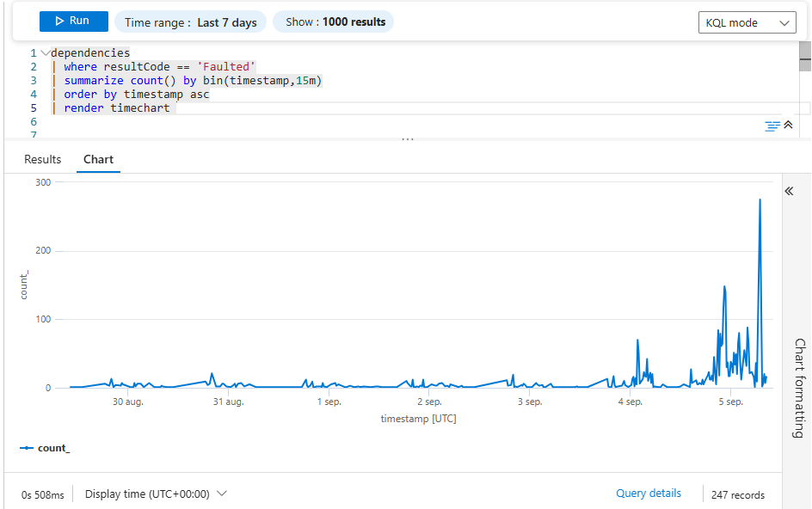Viewport: 812px width, 509px height.
Task: Open the KQL mode dropdown
Action: click(x=747, y=21)
